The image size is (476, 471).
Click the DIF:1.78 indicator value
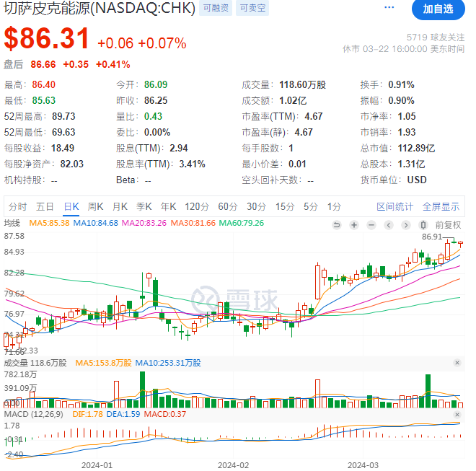click(88, 414)
